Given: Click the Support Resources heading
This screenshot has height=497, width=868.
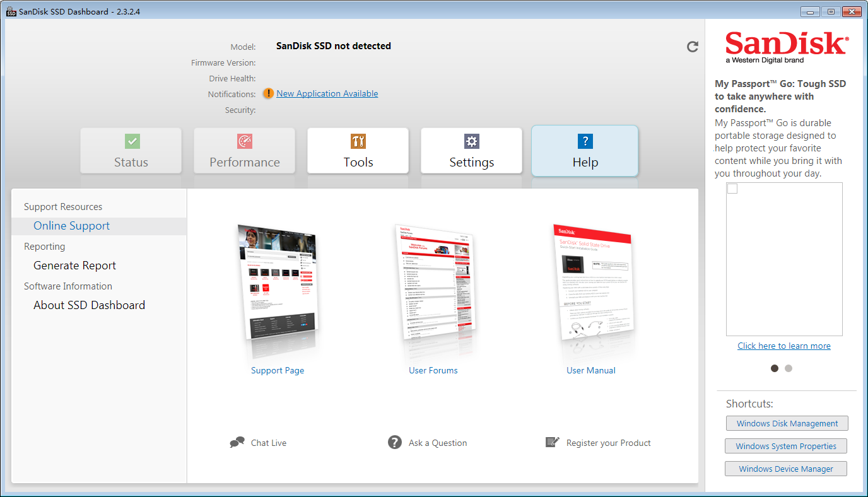Looking at the screenshot, I should point(63,207).
